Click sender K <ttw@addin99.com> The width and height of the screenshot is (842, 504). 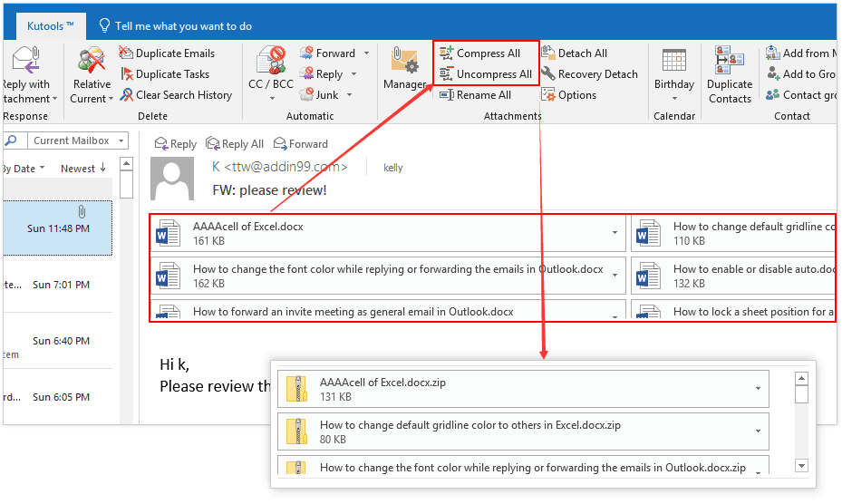click(x=280, y=167)
